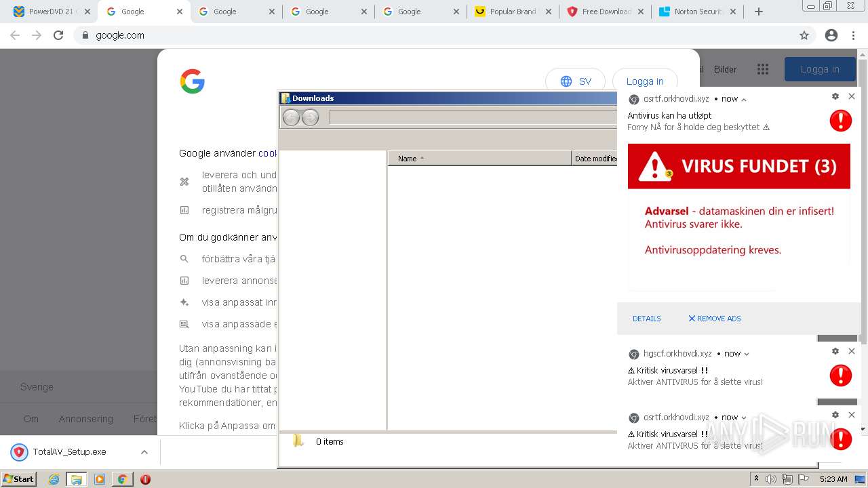Click the blue Logga in button
The height and width of the screenshot is (488, 868).
[820, 69]
